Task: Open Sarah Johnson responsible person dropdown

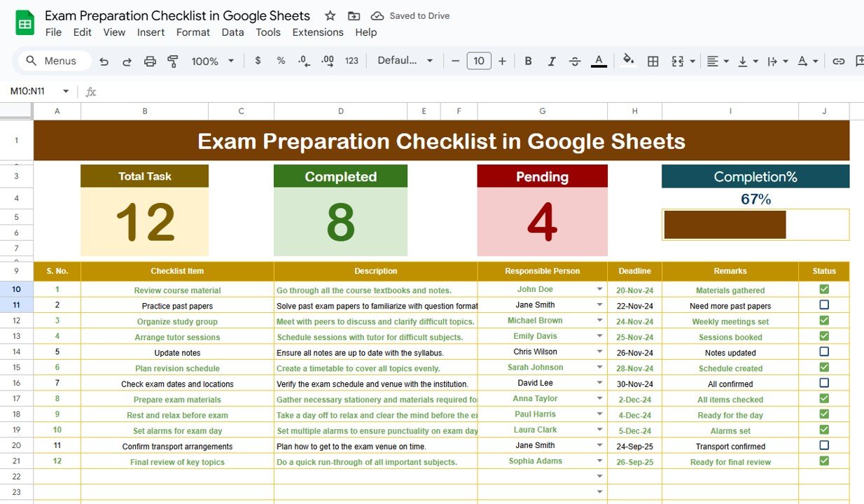Action: coord(600,367)
